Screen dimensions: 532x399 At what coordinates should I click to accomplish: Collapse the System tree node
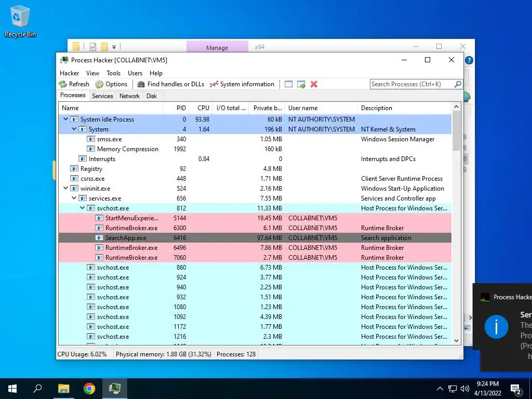click(x=74, y=129)
